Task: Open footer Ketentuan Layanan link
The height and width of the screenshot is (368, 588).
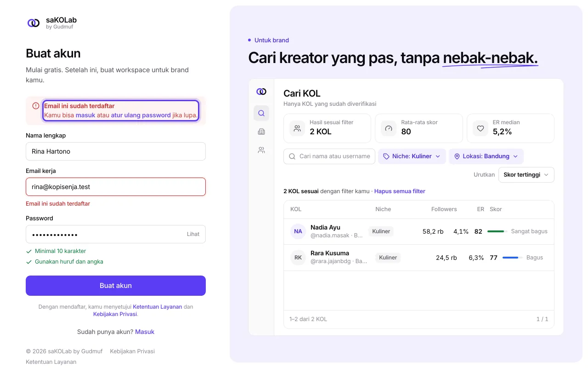Action: [51, 362]
